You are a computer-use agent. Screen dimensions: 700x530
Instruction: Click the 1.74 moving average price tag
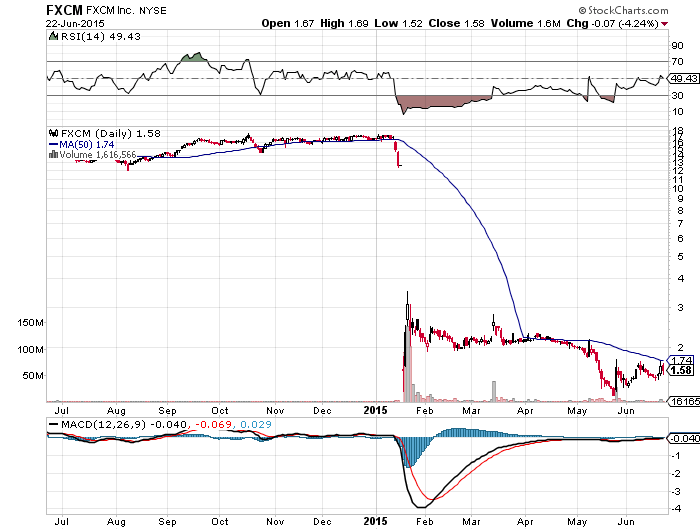pos(682,360)
